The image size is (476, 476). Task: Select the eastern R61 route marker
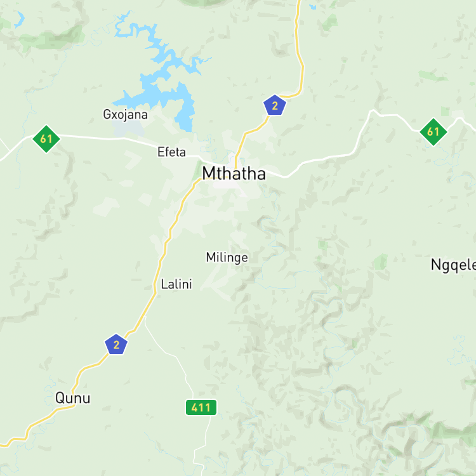433,132
